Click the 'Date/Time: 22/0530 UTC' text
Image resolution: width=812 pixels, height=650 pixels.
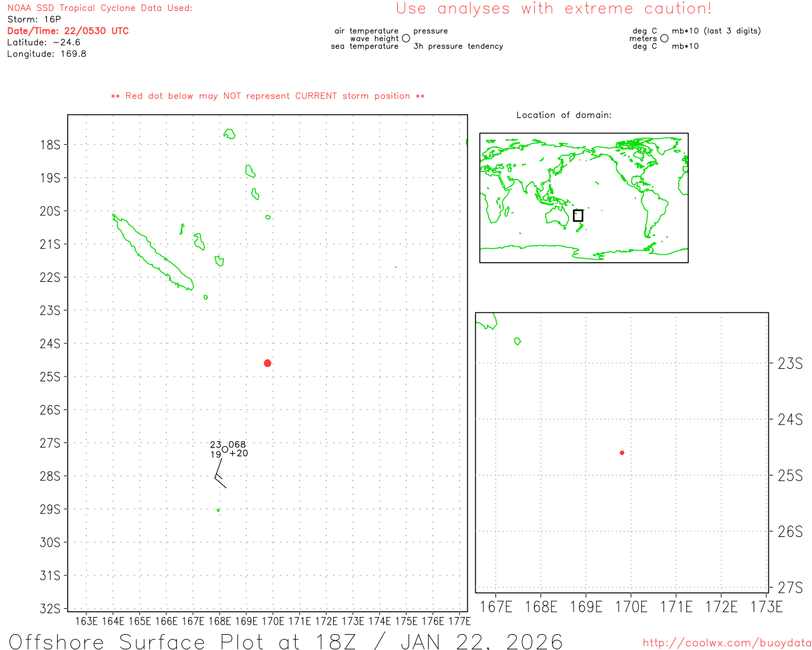pyautogui.click(x=68, y=30)
